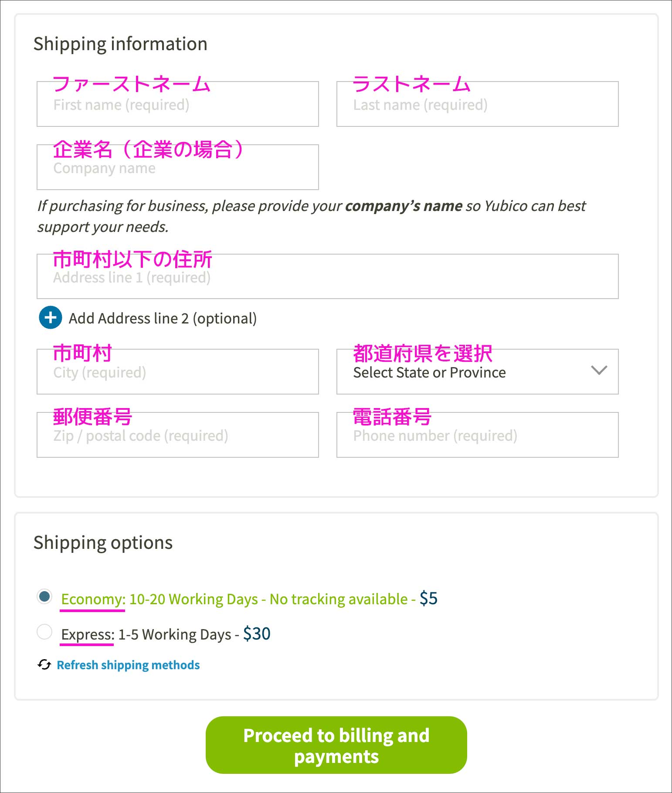The image size is (672, 793).
Task: Focus the Last name input field
Action: tap(477, 105)
